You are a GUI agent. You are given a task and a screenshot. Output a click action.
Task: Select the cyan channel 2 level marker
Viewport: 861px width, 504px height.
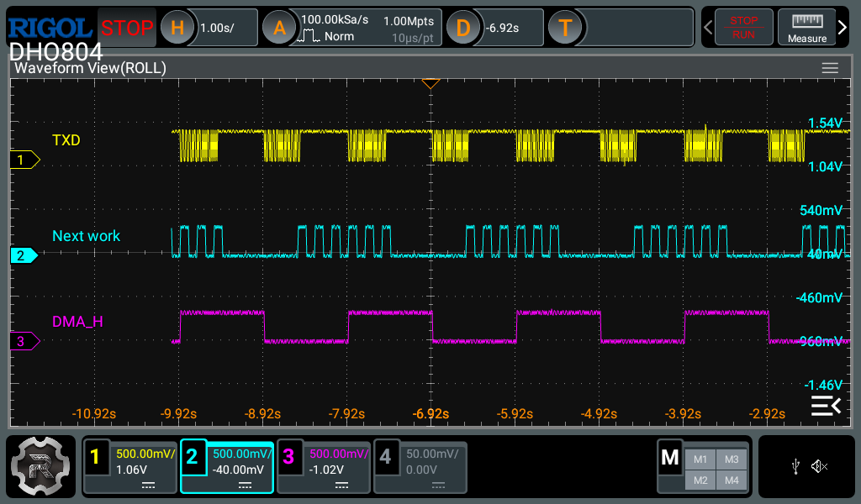24,255
